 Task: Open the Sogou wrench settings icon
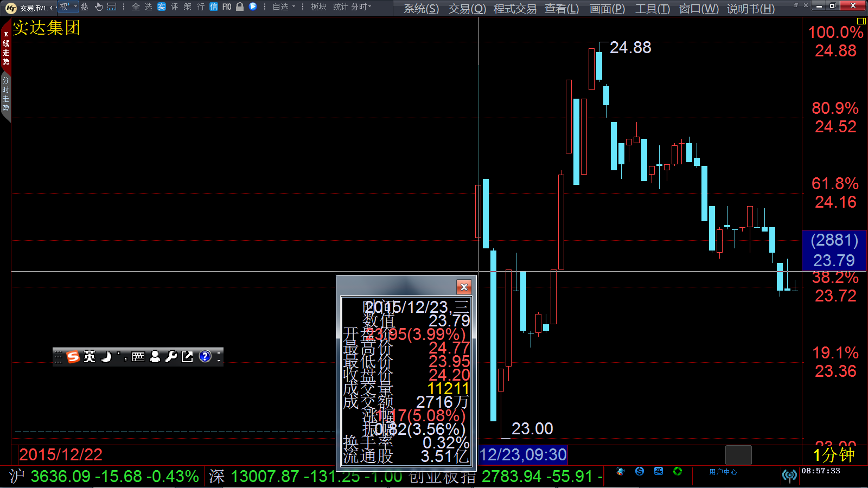(x=171, y=356)
